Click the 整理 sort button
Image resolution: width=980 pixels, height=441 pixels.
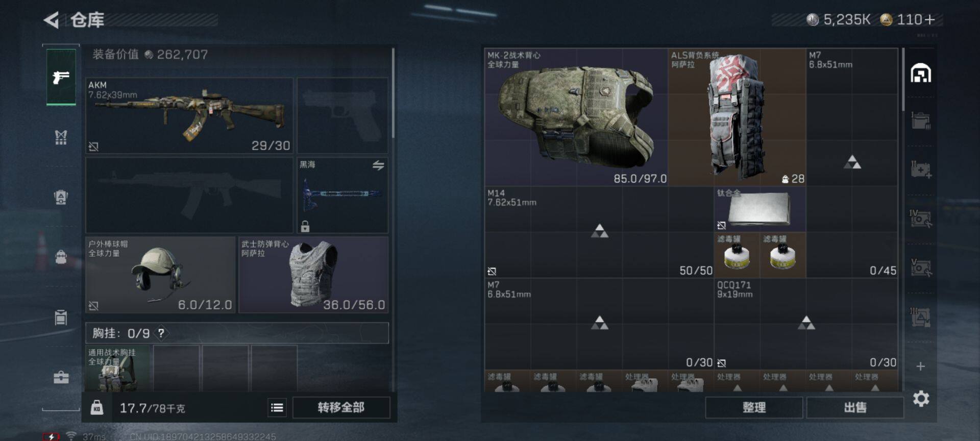754,407
